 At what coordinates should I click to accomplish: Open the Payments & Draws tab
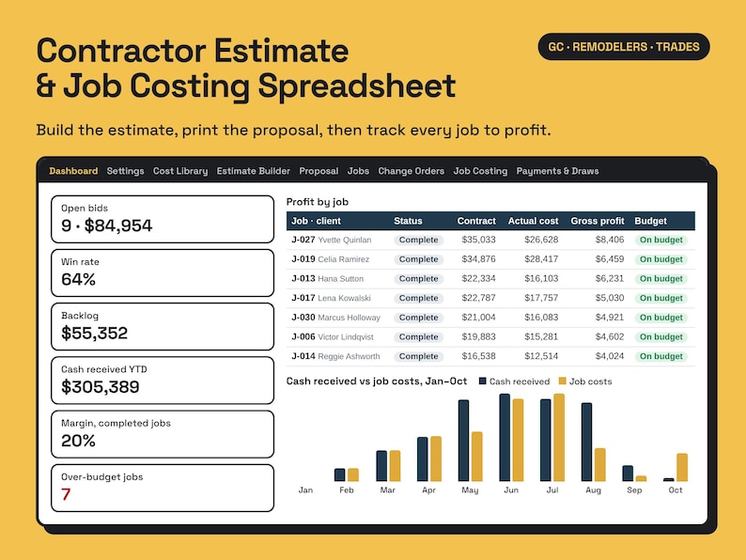[x=557, y=171]
